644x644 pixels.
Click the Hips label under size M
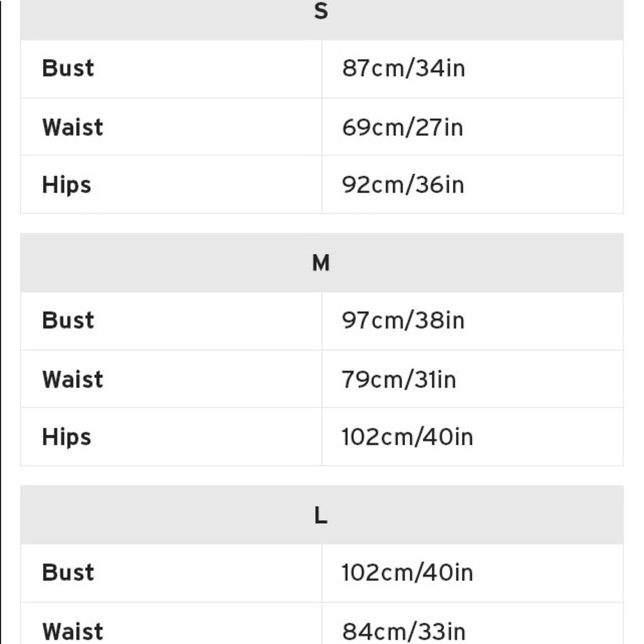[66, 437]
